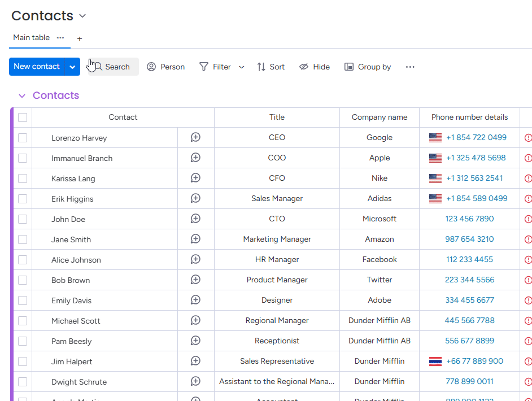
Task: Open the Group by tool
Action: [349, 67]
